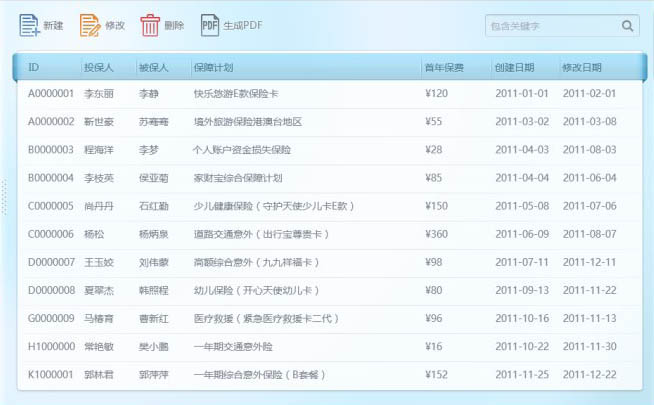The width and height of the screenshot is (654, 405).
Task: Sort by the 首年保费 column header
Action: [x=444, y=68]
